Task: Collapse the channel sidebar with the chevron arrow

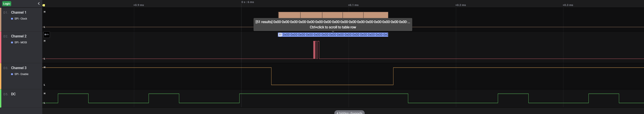Action: [x=39, y=4]
